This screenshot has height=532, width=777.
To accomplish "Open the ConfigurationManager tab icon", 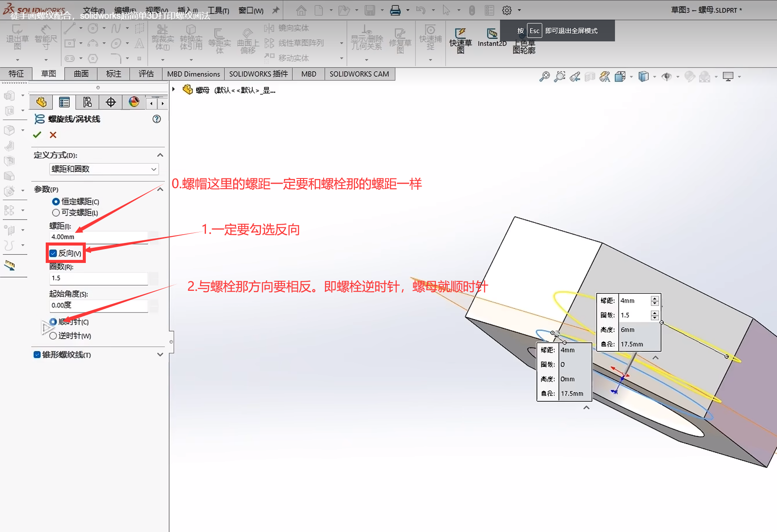I will 88,102.
